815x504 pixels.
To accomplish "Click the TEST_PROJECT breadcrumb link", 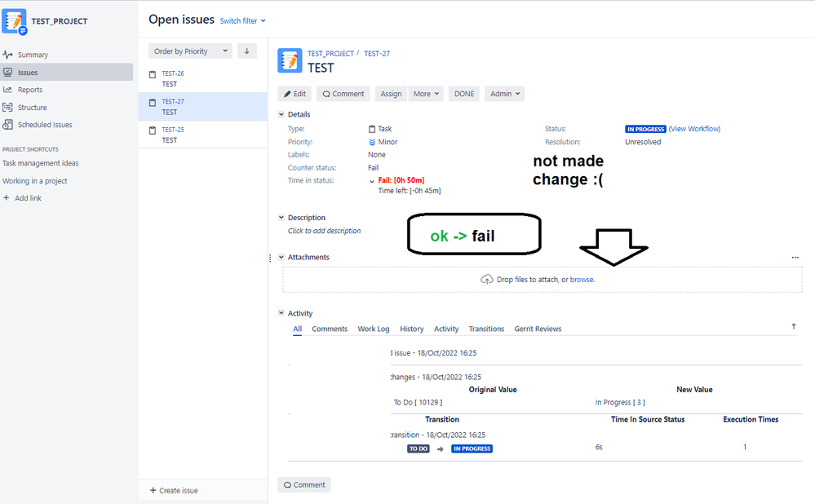I will (330, 54).
